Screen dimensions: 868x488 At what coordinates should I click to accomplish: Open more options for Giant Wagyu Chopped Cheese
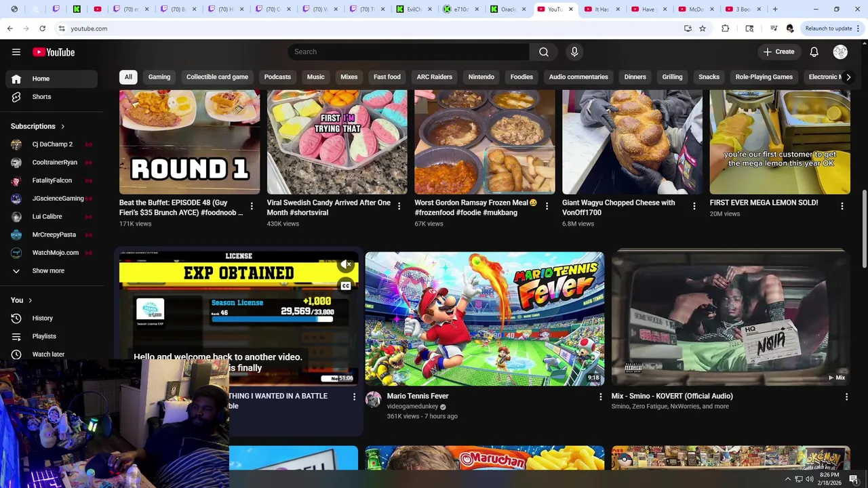coord(694,206)
